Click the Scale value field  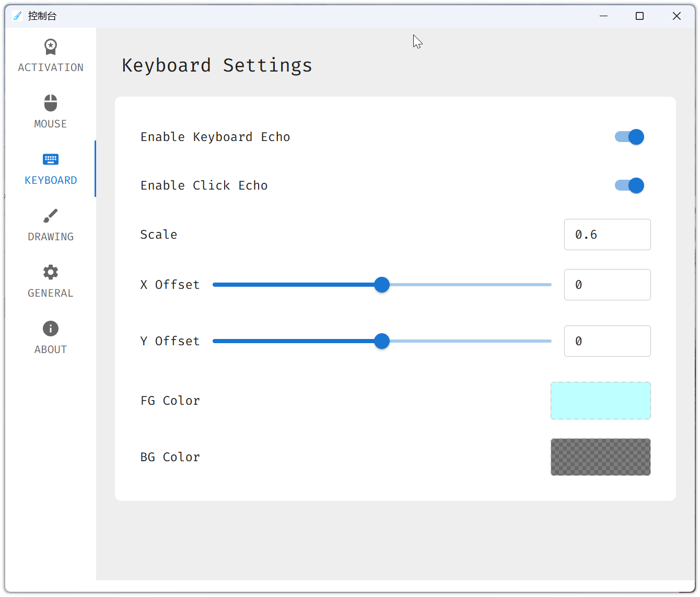pos(607,235)
